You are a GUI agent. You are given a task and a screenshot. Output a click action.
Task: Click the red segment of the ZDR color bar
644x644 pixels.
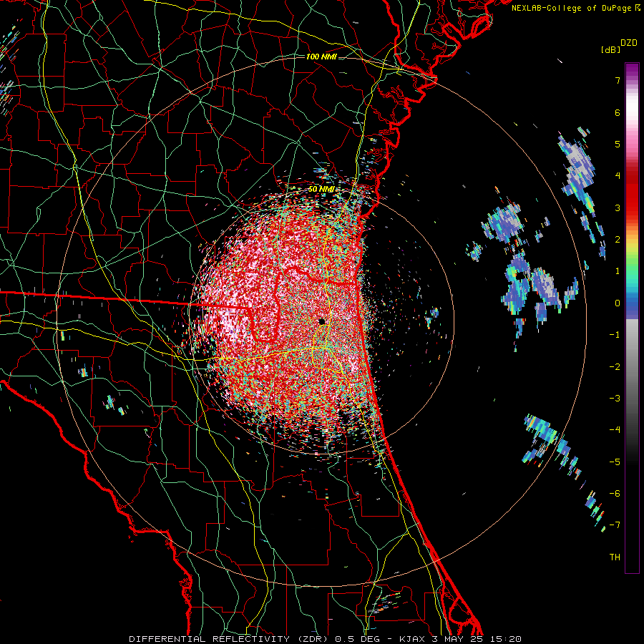632,193
